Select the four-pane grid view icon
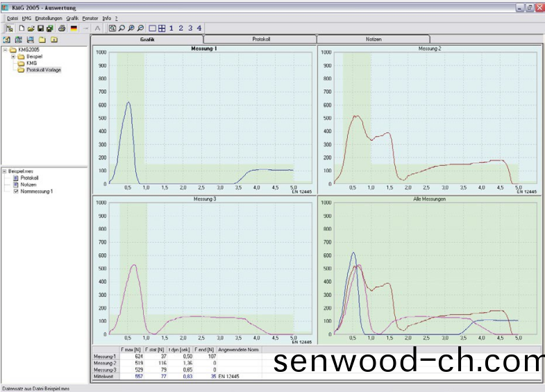The height and width of the screenshot is (392, 545). tap(162, 28)
